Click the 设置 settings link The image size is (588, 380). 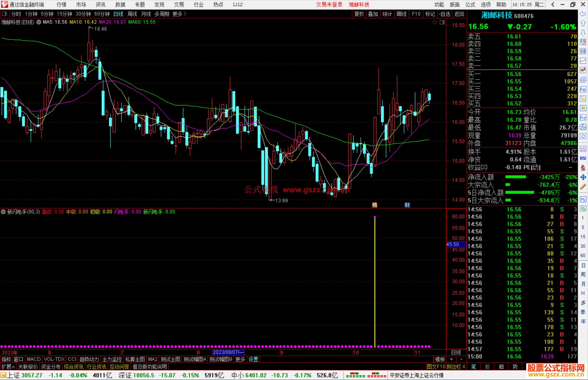253,359
